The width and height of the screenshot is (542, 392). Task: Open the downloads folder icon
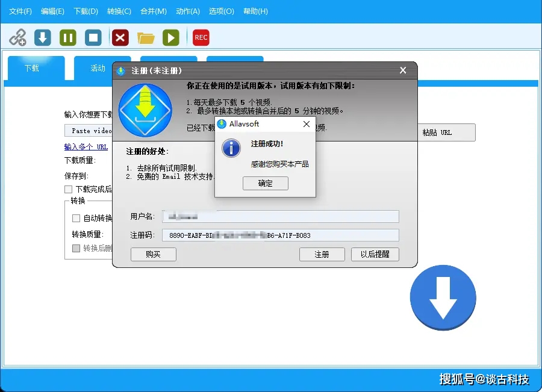[145, 37]
